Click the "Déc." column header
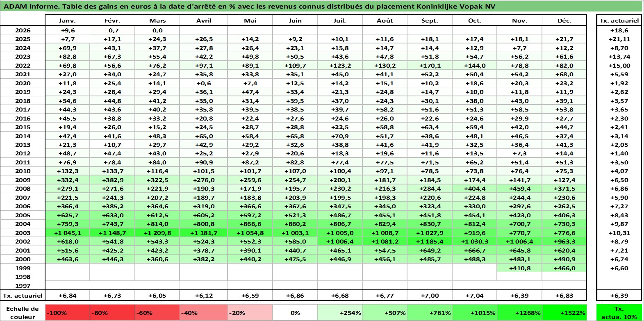Screen dimensions: 644x321 (564, 20)
